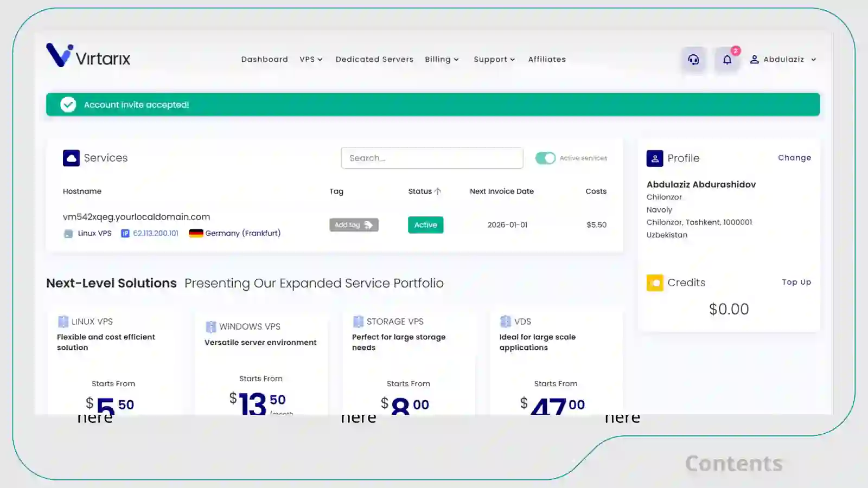
Task: Click the Active status badge
Action: pyautogui.click(x=425, y=225)
